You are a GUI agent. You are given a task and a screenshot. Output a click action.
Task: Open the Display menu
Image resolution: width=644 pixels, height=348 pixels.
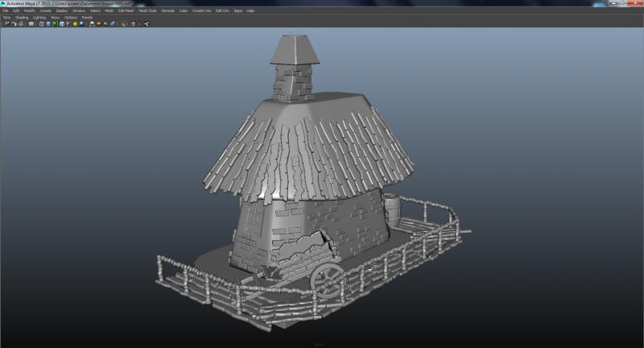62,10
